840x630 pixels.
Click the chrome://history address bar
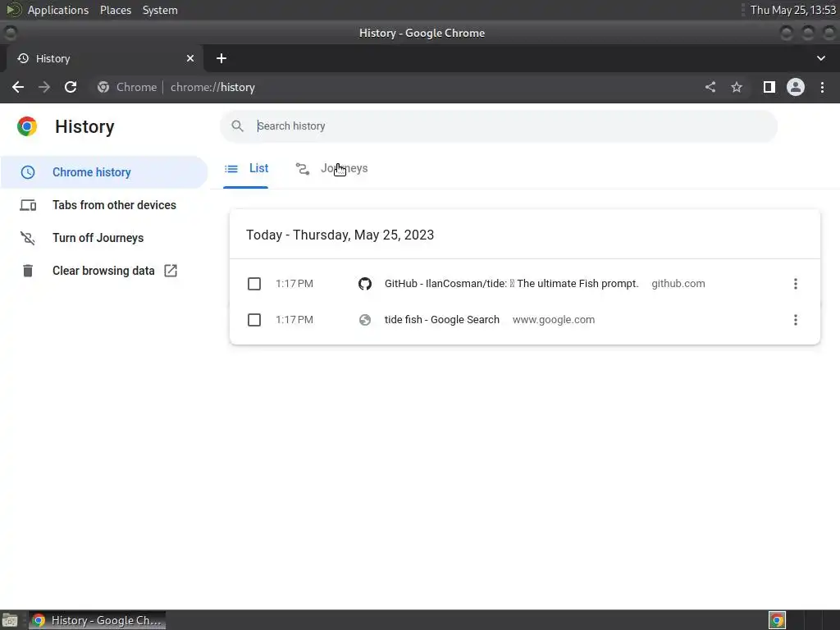(212, 87)
